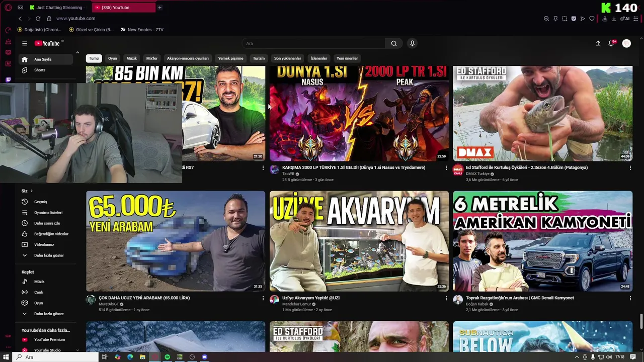This screenshot has height=362, width=644.
Task: Select the Son yüklenenler chip
Action: tap(288, 58)
